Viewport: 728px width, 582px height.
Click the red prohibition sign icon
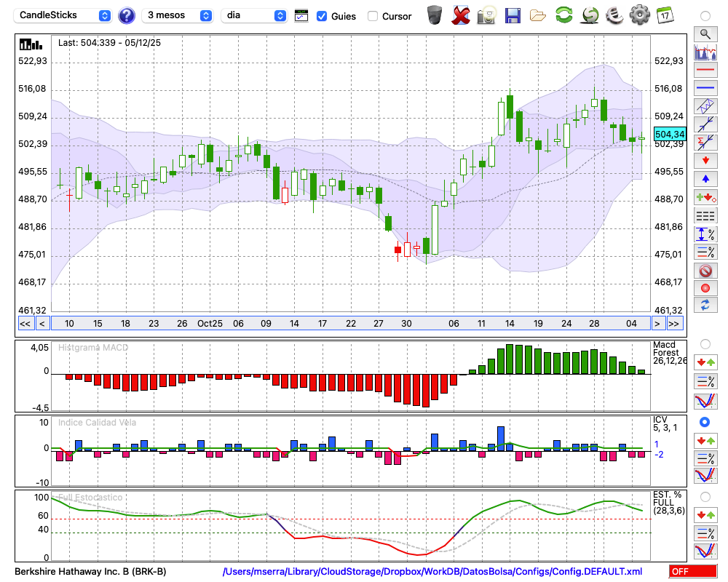click(x=705, y=271)
